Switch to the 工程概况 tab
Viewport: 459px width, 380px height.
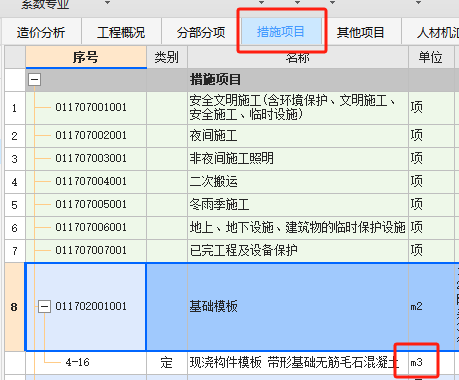click(x=121, y=32)
